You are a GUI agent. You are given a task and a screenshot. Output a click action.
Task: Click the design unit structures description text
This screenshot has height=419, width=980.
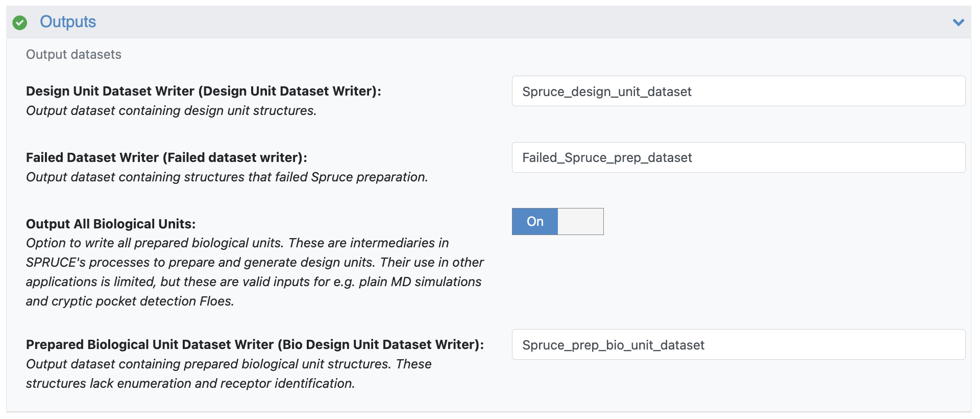pyautogui.click(x=171, y=110)
